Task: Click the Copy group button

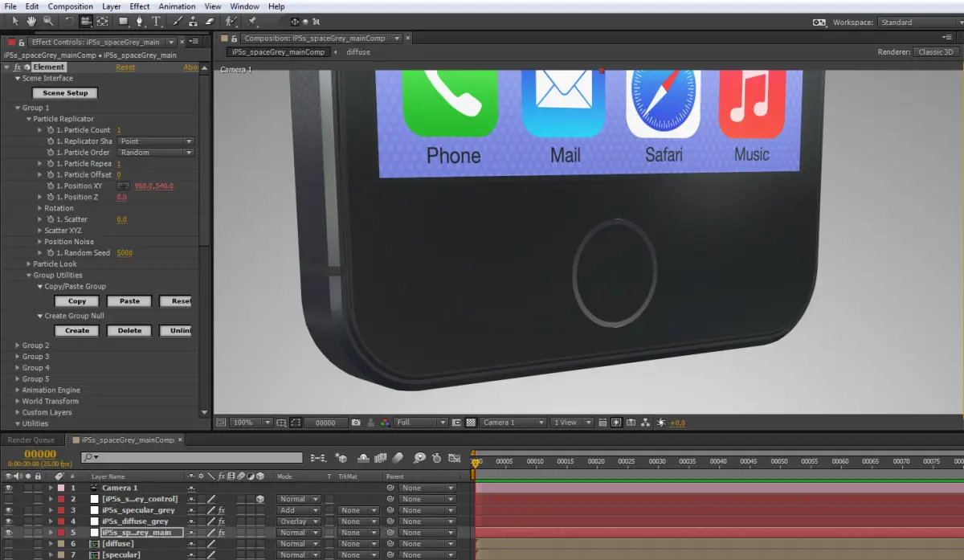Action: pos(77,301)
